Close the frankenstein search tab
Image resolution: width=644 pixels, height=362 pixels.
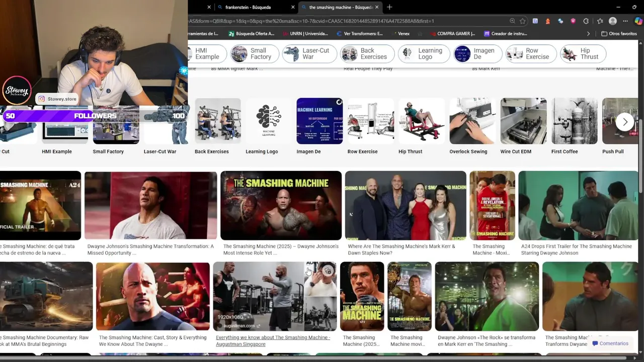tap(293, 7)
